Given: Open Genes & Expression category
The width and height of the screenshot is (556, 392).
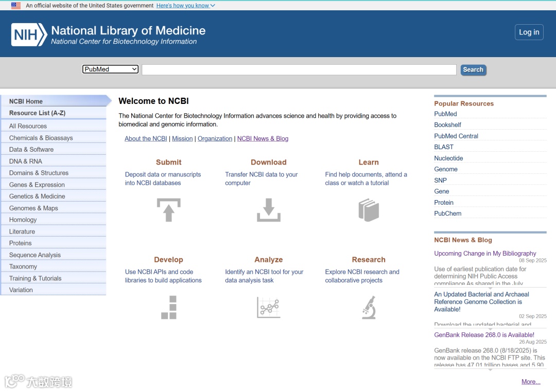Looking at the screenshot, I should 54,185.
